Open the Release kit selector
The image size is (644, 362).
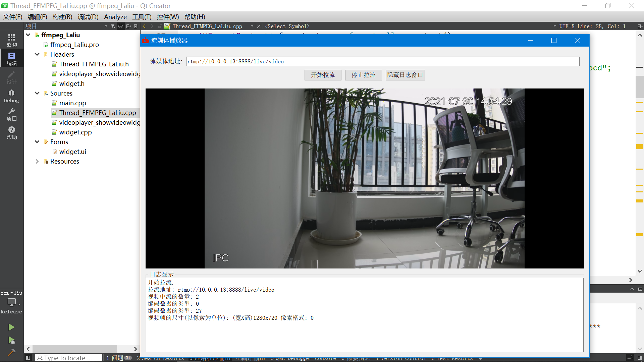pos(11,303)
